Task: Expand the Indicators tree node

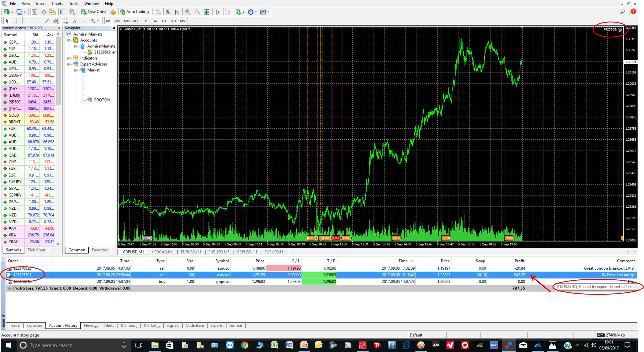Action: [x=69, y=58]
